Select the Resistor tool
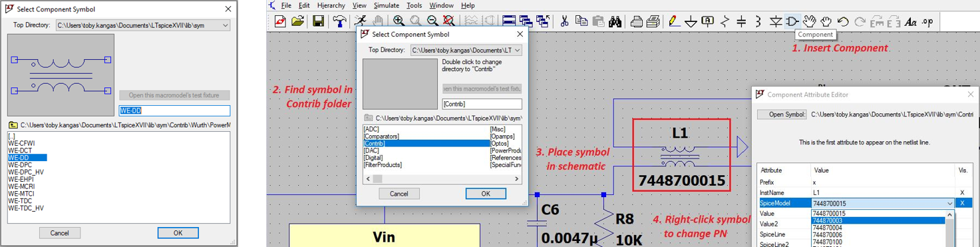 point(725,21)
